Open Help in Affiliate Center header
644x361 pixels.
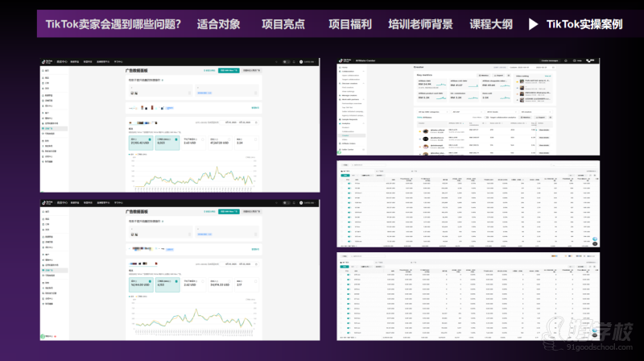(577, 60)
